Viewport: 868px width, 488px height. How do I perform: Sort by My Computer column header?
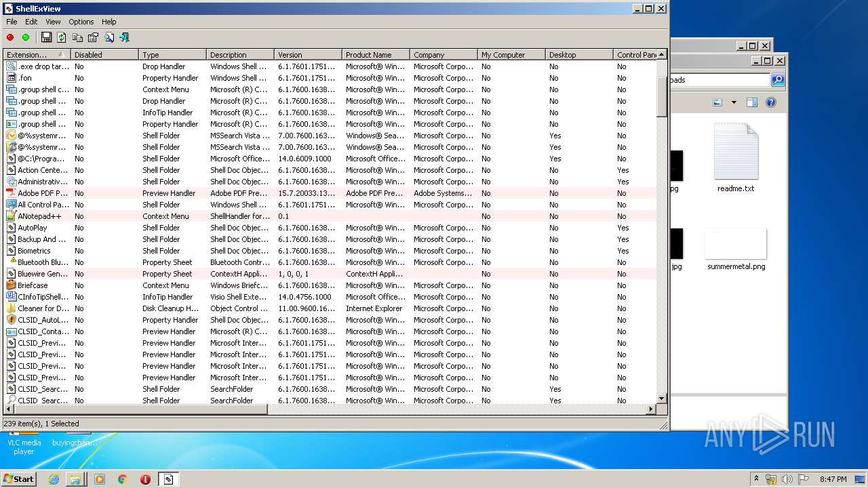pos(511,55)
